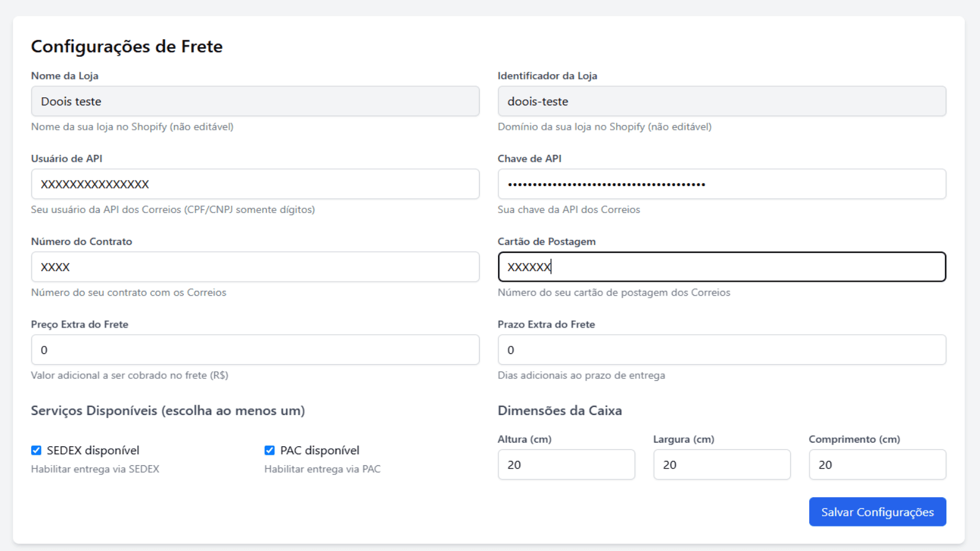The height and width of the screenshot is (551, 980).
Task: Disable the PAC disponível checkbox
Action: pyautogui.click(x=269, y=451)
